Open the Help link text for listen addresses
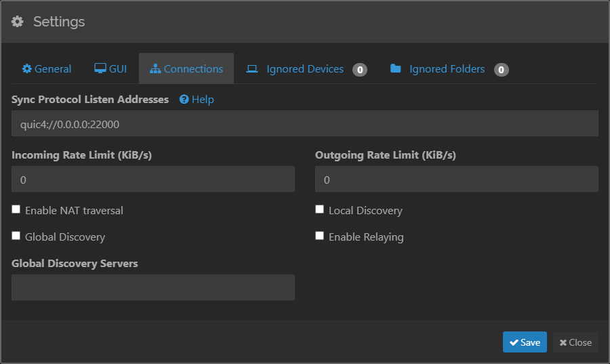 pos(203,100)
